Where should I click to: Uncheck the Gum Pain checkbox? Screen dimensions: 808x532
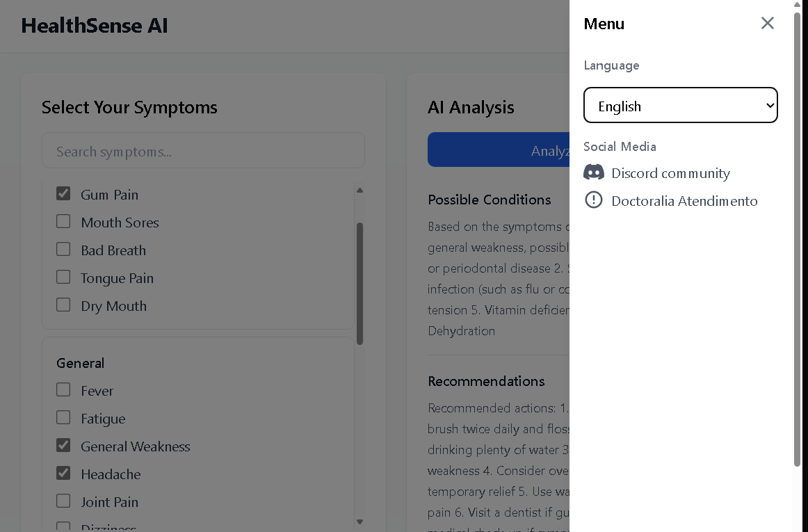coord(63,193)
